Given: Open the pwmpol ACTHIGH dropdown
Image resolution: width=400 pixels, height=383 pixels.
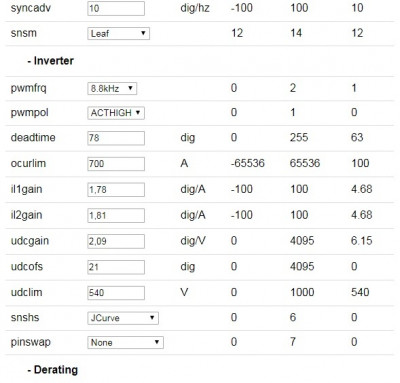Looking at the screenshot, I should click(116, 113).
